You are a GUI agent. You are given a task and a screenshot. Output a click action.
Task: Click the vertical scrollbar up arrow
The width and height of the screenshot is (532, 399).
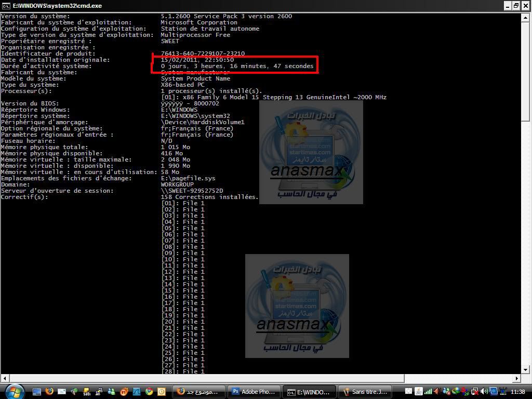tap(525, 17)
